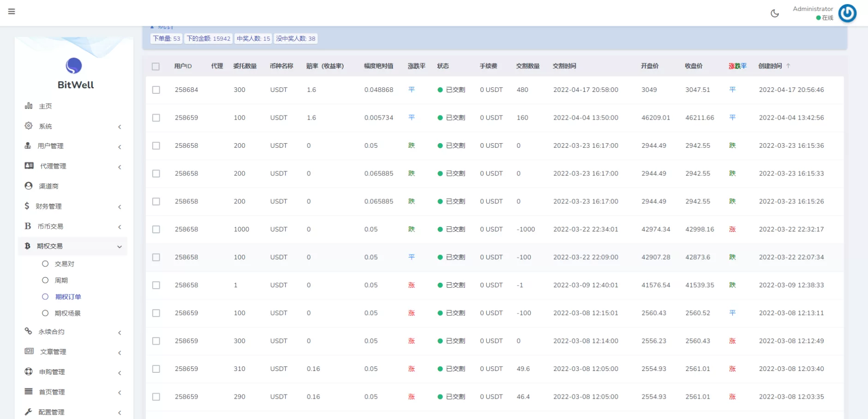Viewport: 868px width, 419px height.
Task: Check the first 258684 order row
Action: pyautogui.click(x=156, y=90)
